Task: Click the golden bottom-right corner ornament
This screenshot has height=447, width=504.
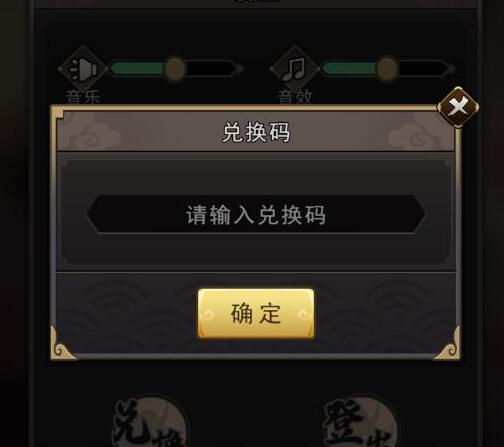Action: [x=447, y=343]
